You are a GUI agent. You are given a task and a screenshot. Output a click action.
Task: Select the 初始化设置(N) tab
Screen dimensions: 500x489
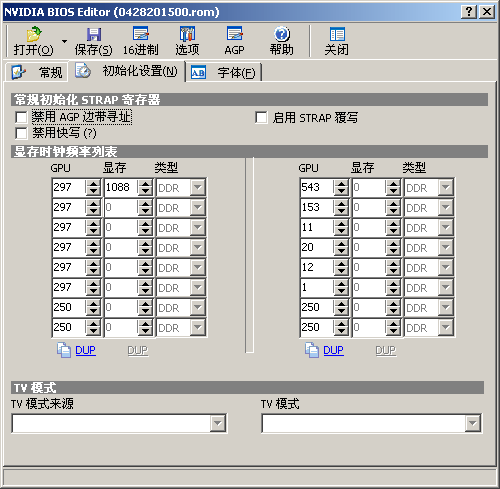point(127,71)
